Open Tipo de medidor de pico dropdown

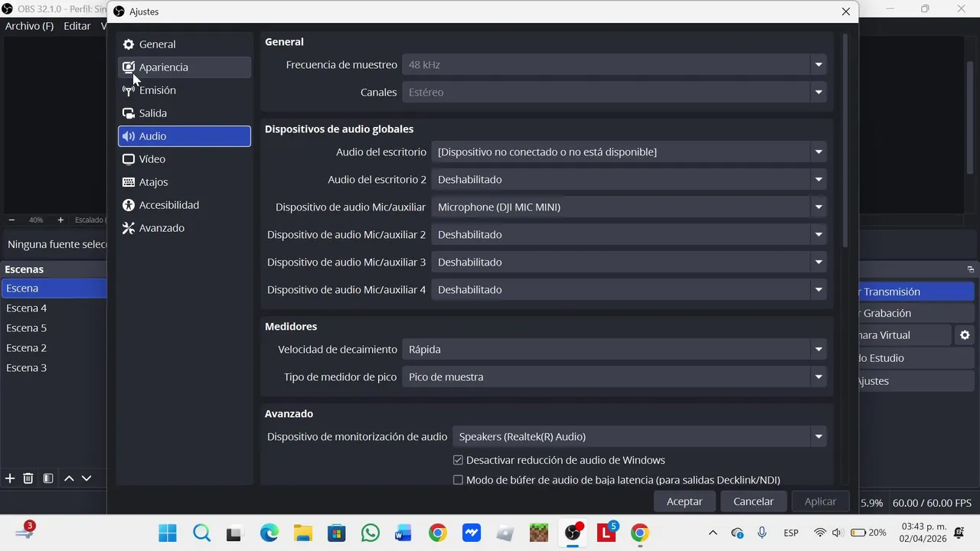pos(615,377)
